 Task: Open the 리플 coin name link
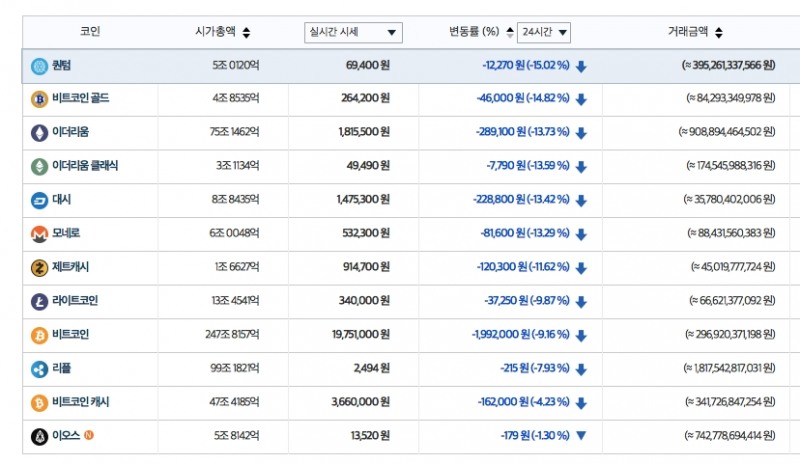point(61,368)
